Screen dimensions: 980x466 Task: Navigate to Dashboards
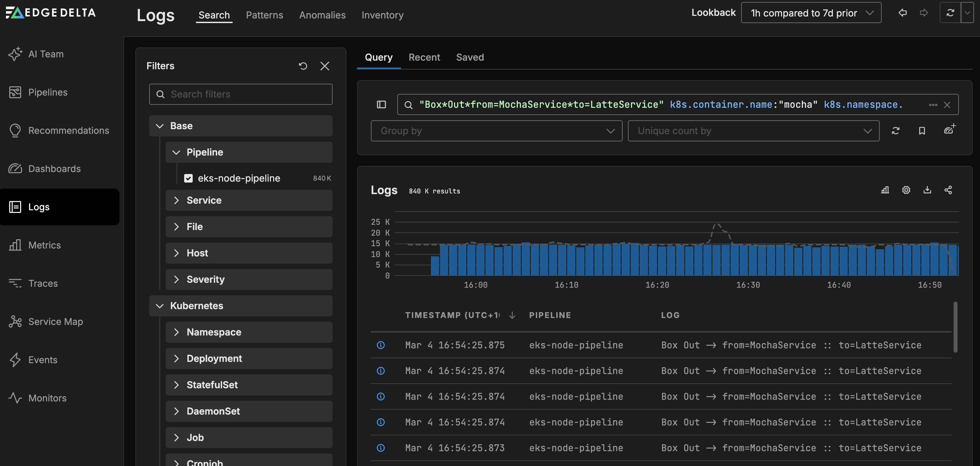(54, 168)
